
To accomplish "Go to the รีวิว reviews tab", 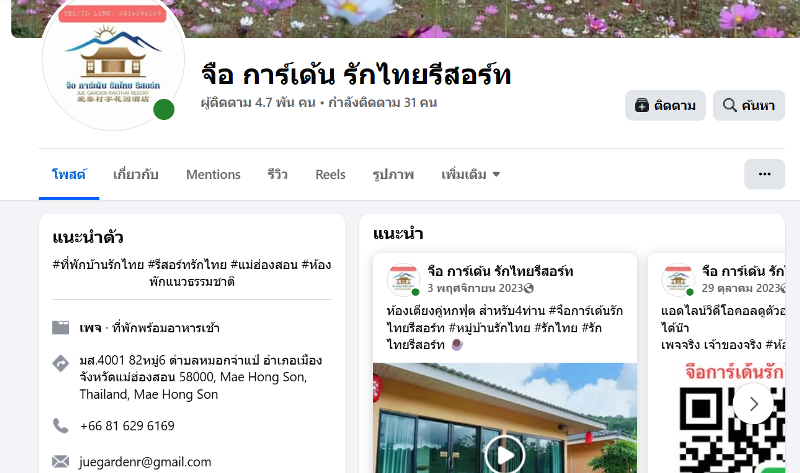I will click(278, 175).
